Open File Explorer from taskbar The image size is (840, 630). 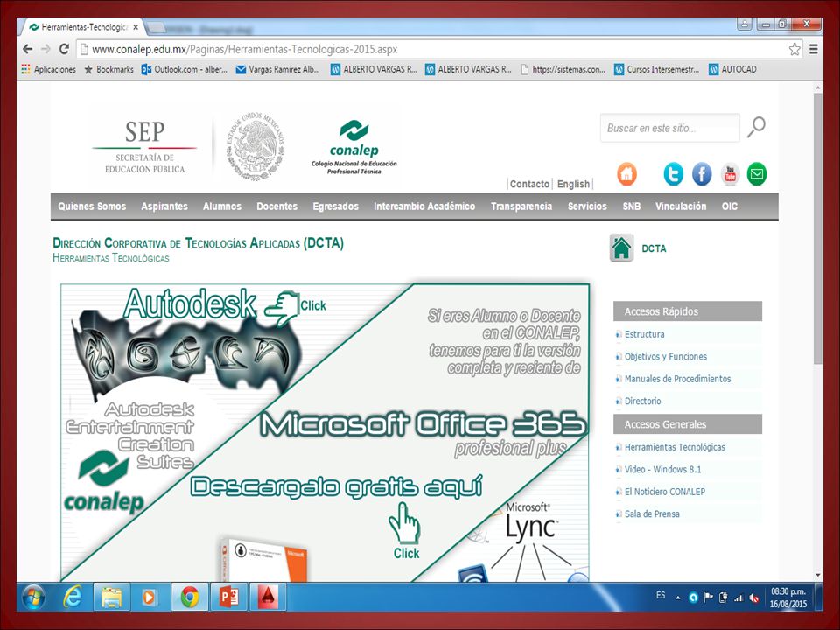coord(111,598)
